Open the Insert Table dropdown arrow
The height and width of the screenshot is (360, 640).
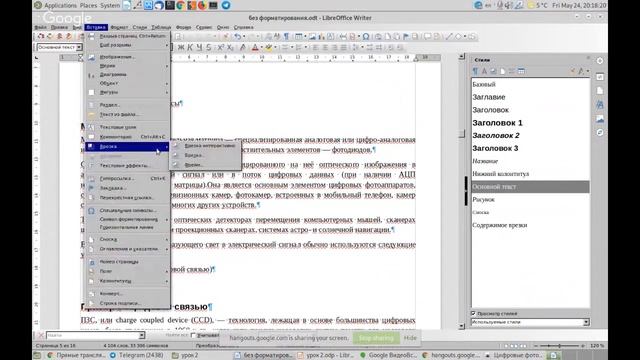305,37
